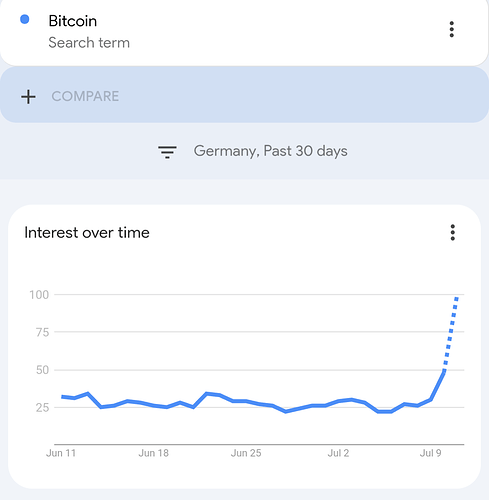Click the Interest over time heading
The width and height of the screenshot is (489, 500).
tap(87, 232)
